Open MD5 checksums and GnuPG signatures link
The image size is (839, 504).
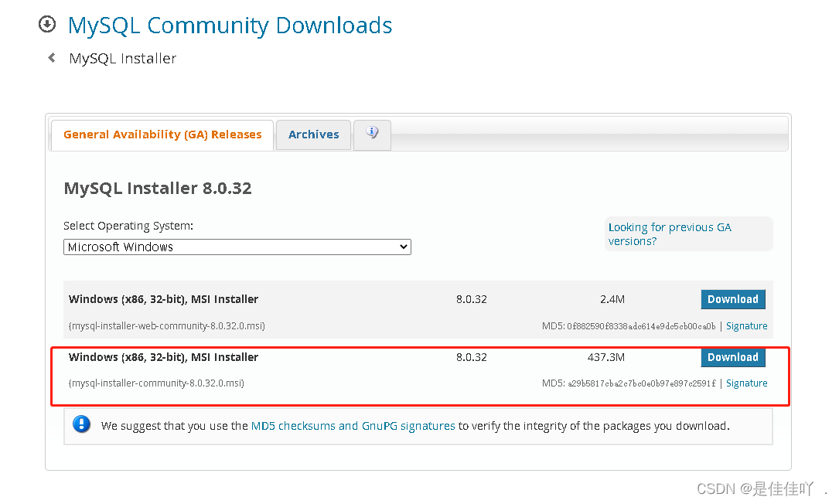tap(353, 426)
